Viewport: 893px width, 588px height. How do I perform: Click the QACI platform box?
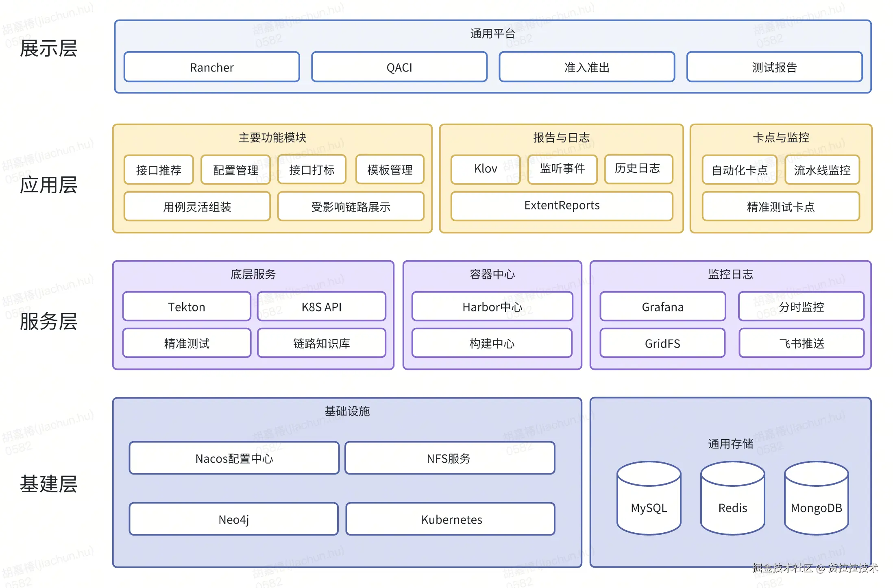tap(399, 67)
